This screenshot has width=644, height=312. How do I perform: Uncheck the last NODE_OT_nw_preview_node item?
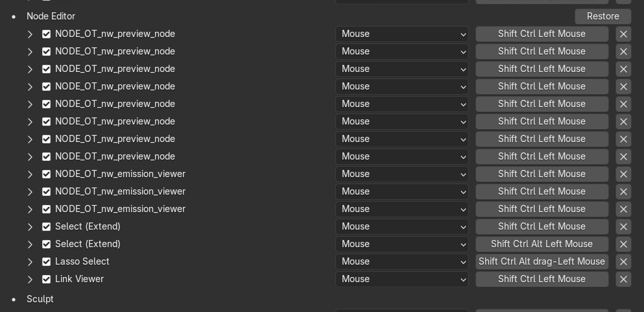47,156
